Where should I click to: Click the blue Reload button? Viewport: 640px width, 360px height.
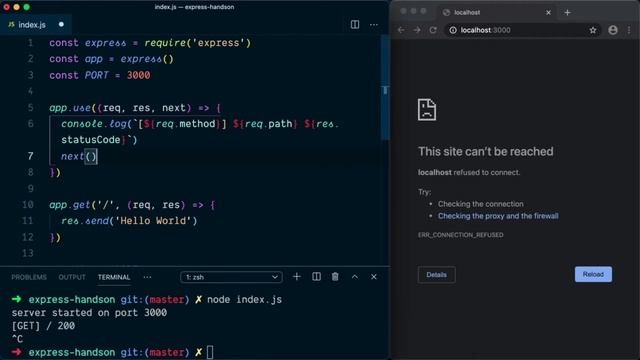pyautogui.click(x=593, y=274)
